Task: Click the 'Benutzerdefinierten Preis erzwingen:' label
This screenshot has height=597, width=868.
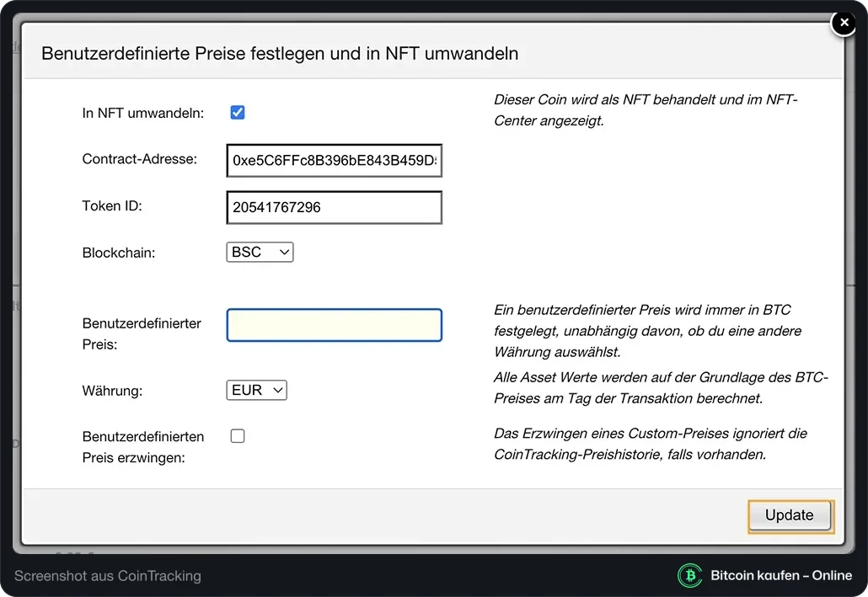Action: [142, 447]
